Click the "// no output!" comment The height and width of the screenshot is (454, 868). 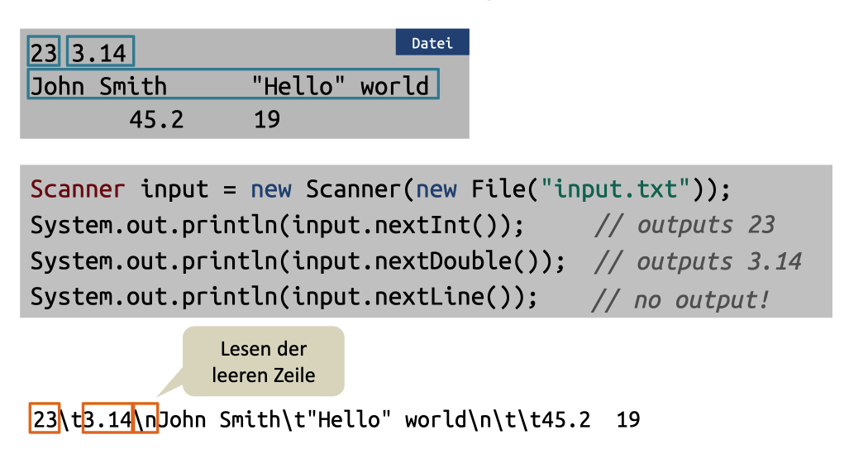[680, 299]
